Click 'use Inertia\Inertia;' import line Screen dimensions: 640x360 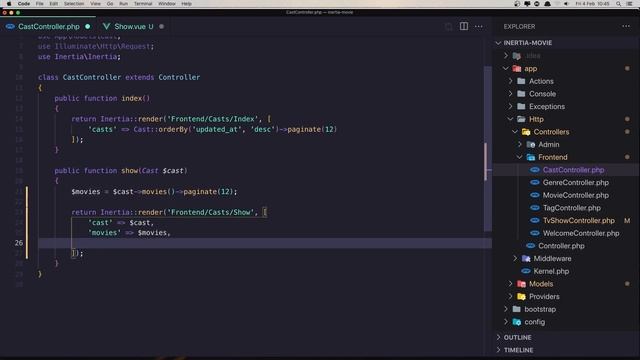[x=79, y=57]
